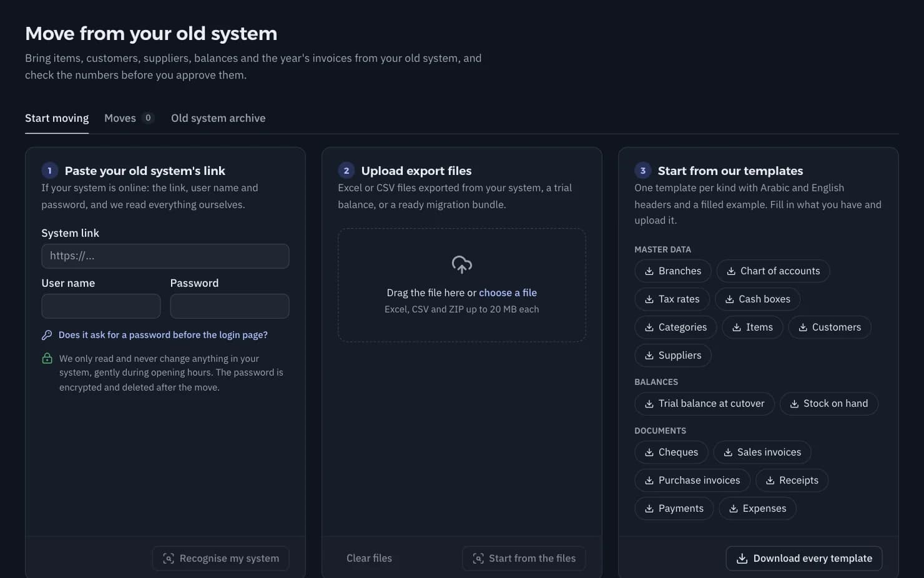Download the Receipts template
The image size is (924, 578).
click(x=792, y=481)
